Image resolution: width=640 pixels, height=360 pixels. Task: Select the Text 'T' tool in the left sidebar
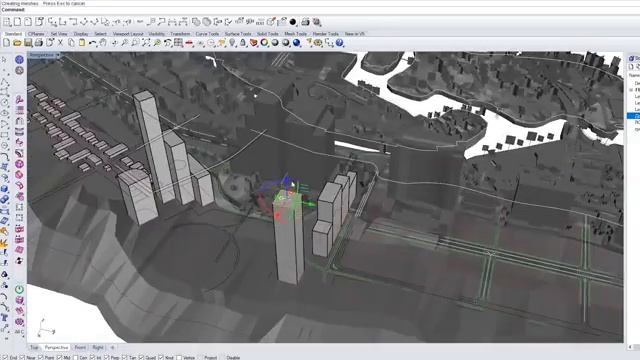[4, 318]
